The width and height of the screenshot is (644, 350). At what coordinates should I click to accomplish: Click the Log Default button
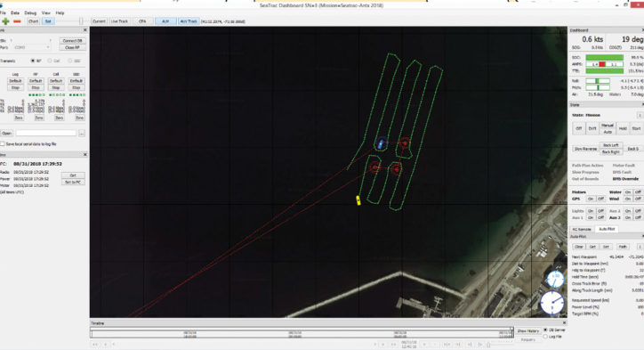[15, 81]
